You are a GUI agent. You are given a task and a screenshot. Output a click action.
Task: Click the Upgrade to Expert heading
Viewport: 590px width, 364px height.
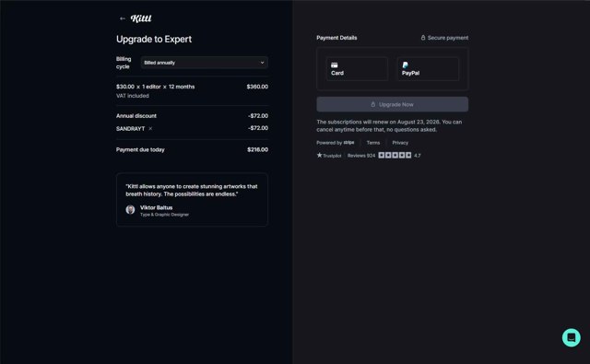pos(154,39)
